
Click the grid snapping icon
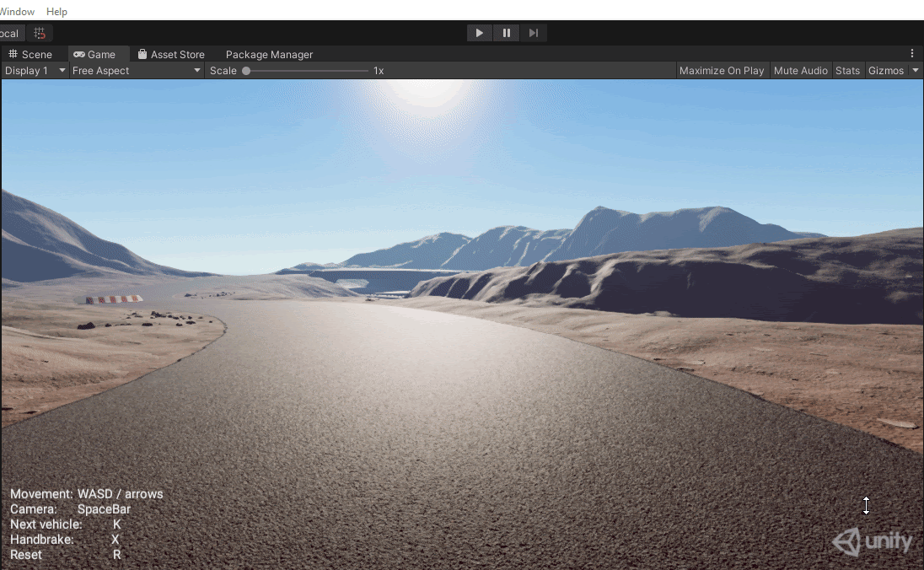tap(40, 33)
